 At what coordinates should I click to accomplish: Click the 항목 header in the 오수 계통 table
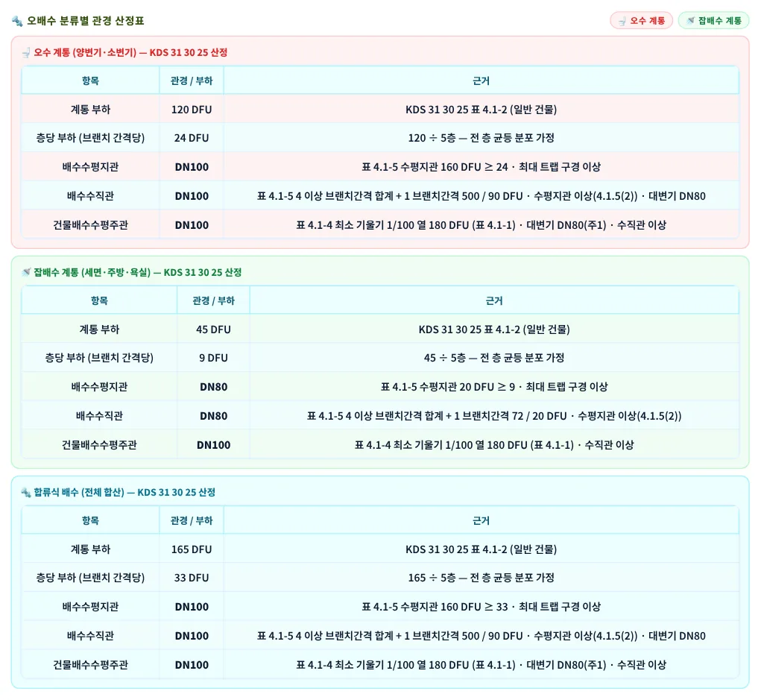90,81
